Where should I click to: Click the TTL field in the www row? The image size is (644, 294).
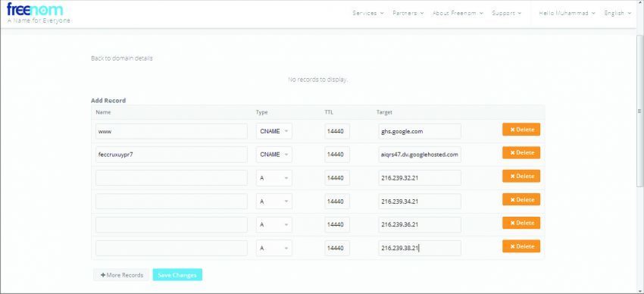(x=337, y=131)
